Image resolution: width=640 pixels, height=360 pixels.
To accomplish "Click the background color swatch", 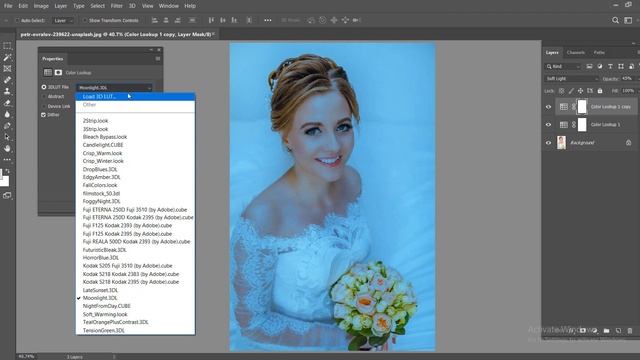I will coord(4,182).
